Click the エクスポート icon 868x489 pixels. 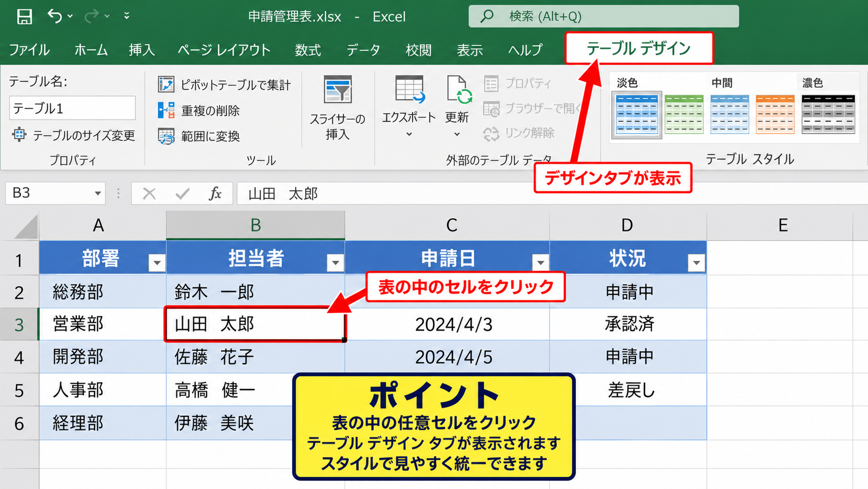409,89
